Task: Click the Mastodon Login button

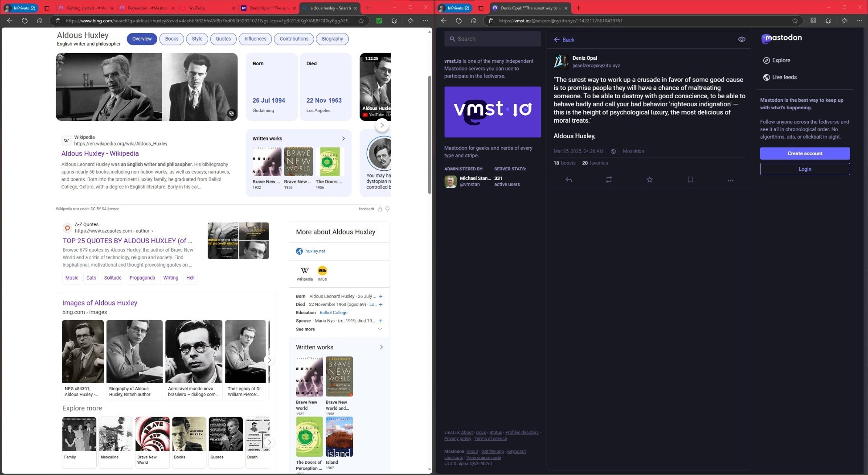Action: [805, 169]
